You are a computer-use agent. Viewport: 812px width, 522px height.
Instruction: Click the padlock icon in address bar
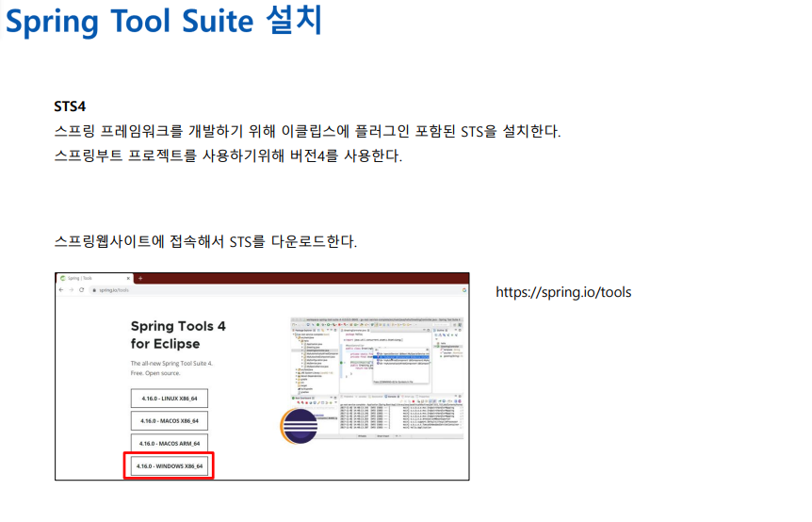coord(94,290)
